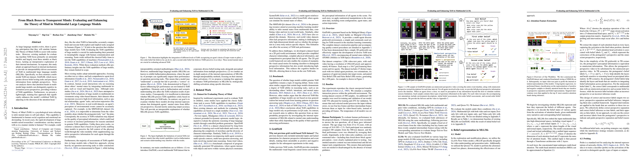This screenshot has height=167, width=644.
Task: Click the 'rooms' color swatch in Figure 3 legend
Action: coord(436,70)
